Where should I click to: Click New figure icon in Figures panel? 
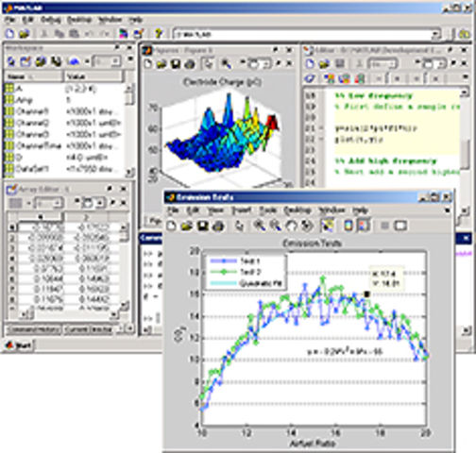point(147,64)
